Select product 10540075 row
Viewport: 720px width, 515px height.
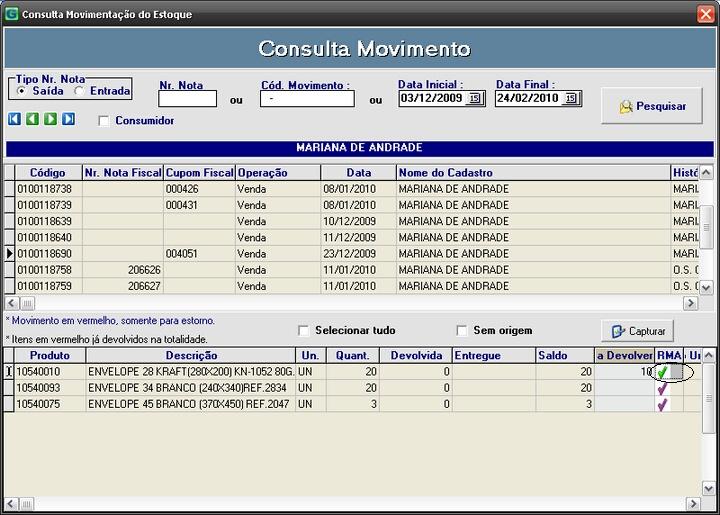click(352, 404)
